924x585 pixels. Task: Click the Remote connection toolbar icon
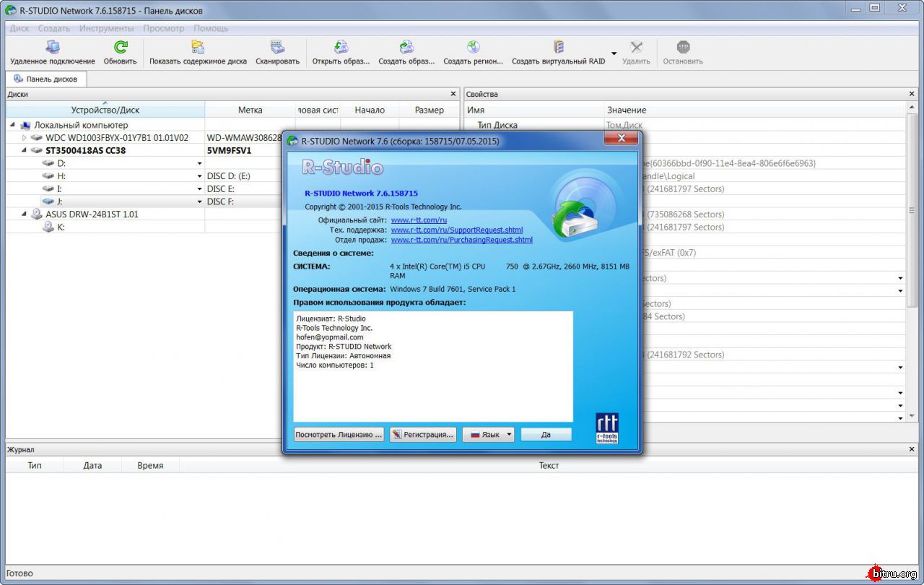(53, 47)
